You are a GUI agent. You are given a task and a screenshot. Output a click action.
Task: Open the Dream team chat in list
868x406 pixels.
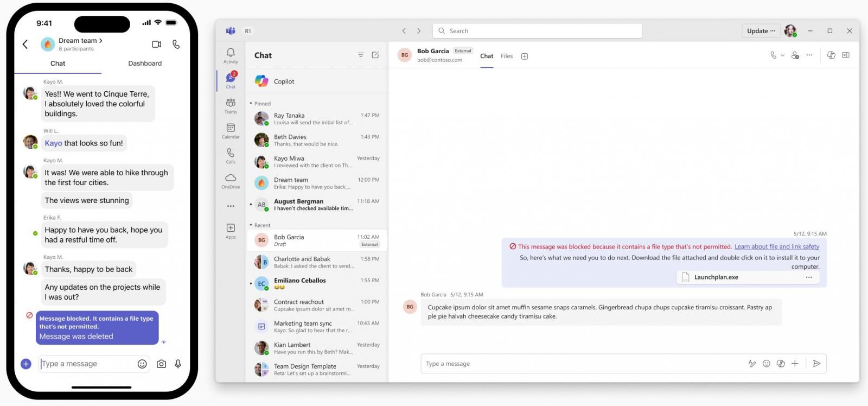(317, 183)
